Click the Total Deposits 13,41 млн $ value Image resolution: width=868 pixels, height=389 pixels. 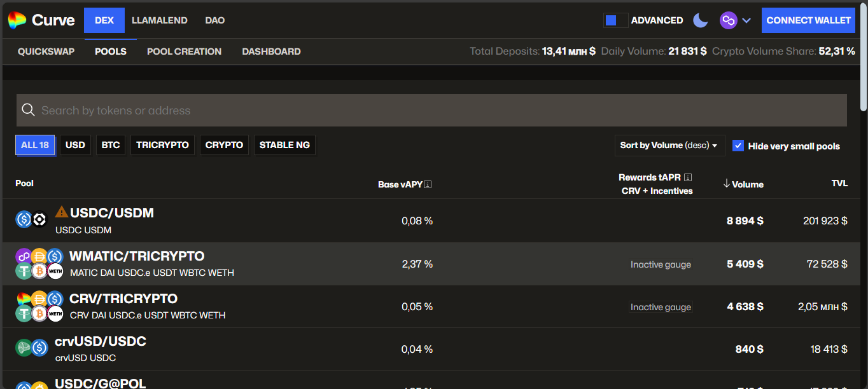click(x=569, y=51)
